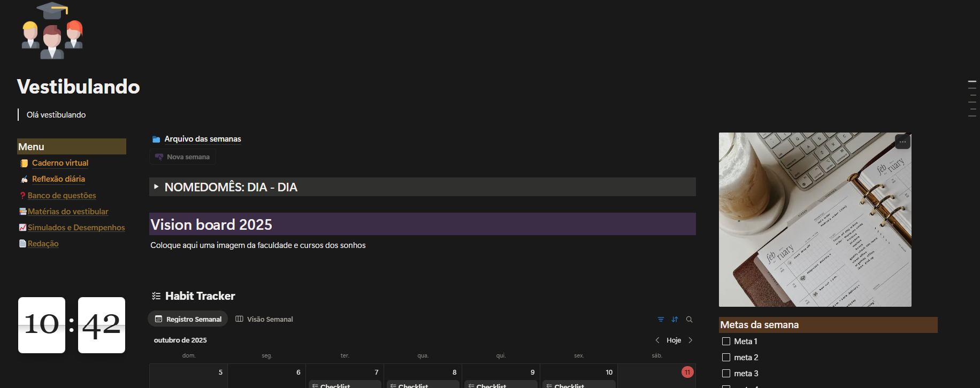Image resolution: width=980 pixels, height=388 pixels.
Task: Go to previous month with left chevron
Action: pyautogui.click(x=657, y=340)
